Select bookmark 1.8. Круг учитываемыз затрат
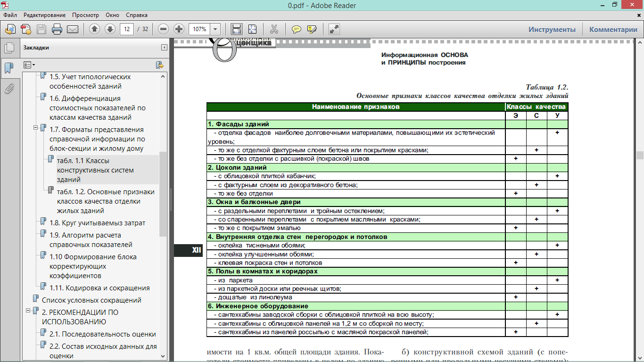The height and width of the screenshot is (362, 644). point(98,223)
